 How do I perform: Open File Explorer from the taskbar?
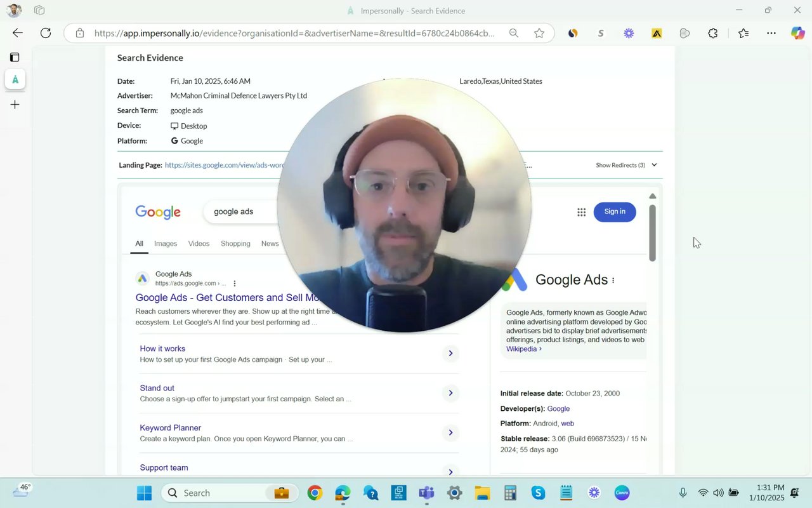pos(482,493)
